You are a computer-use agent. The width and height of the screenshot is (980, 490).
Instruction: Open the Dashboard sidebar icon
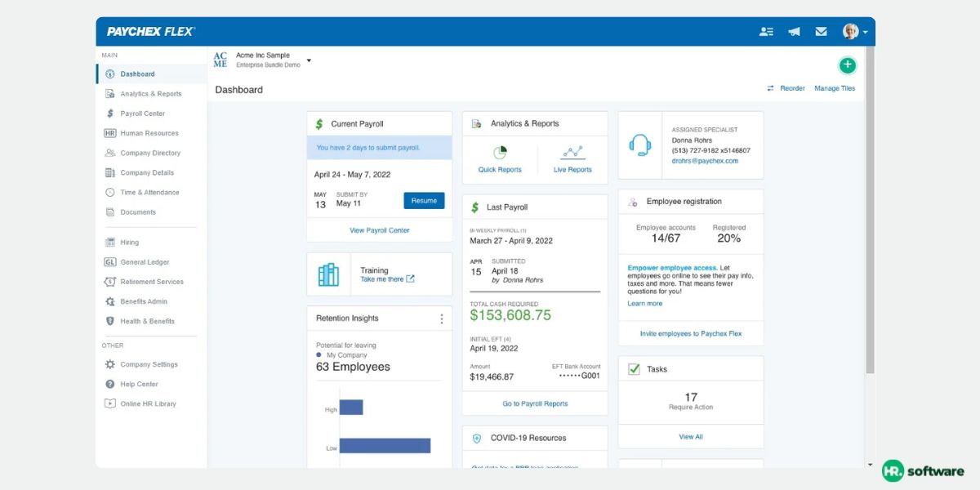(110, 74)
